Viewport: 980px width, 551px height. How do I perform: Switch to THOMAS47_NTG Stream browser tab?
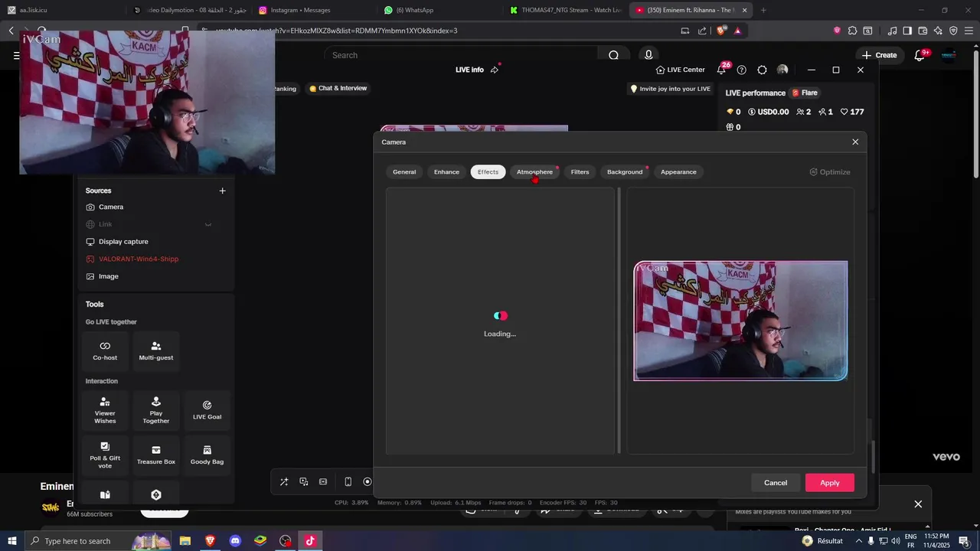pyautogui.click(x=566, y=10)
